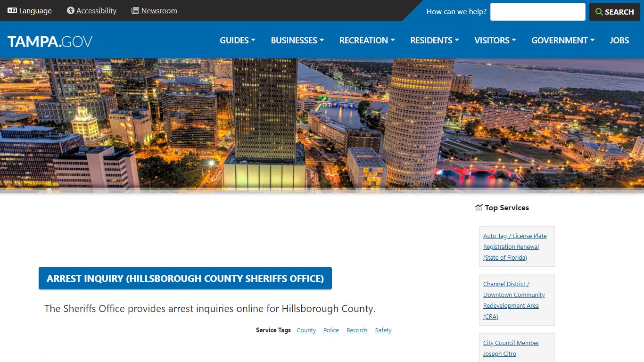Click the Sheriffs Office description text
Viewport: 644px width, 362px height.
pos(210,309)
